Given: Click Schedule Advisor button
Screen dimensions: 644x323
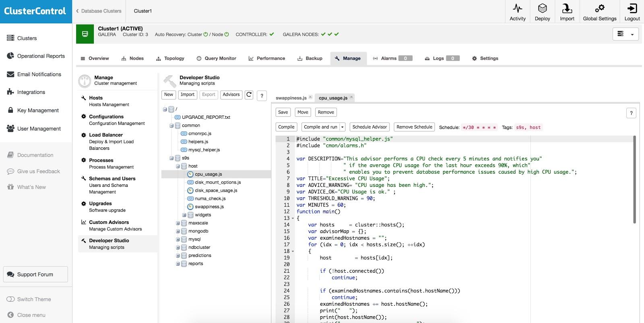Looking at the screenshot, I should tap(369, 127).
